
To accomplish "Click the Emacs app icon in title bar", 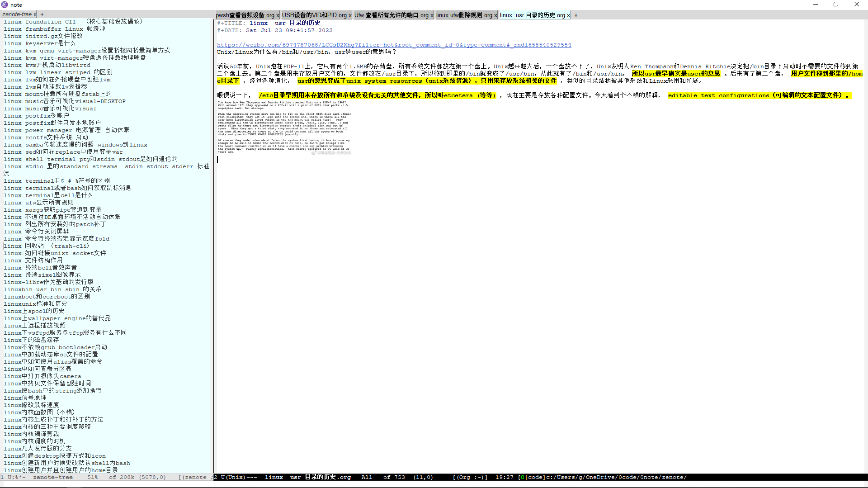I will coord(5,5).
